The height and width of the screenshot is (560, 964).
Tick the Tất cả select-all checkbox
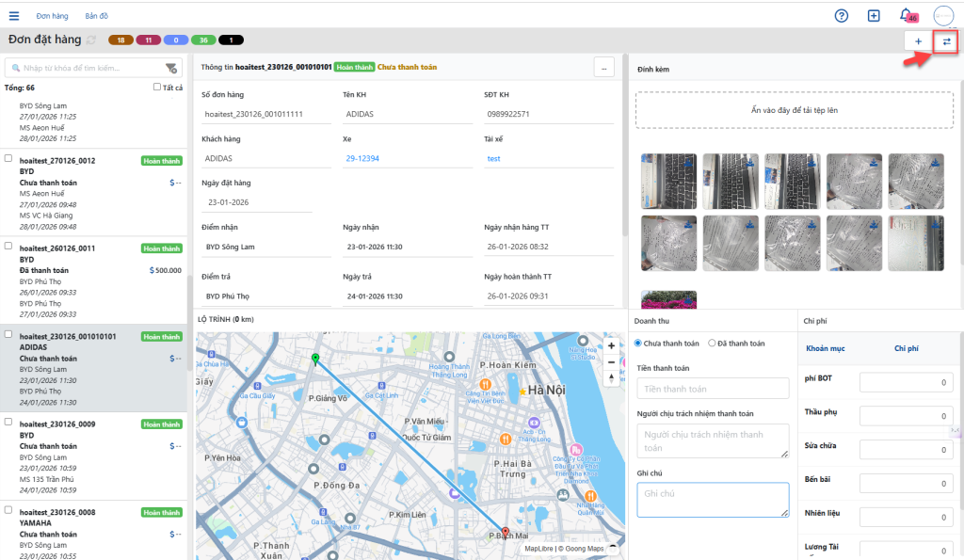(x=157, y=88)
